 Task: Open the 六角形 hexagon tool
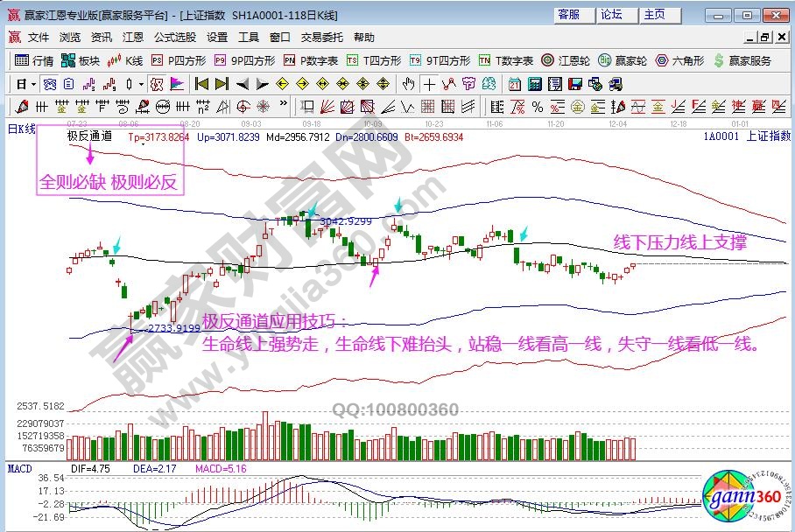click(678, 60)
